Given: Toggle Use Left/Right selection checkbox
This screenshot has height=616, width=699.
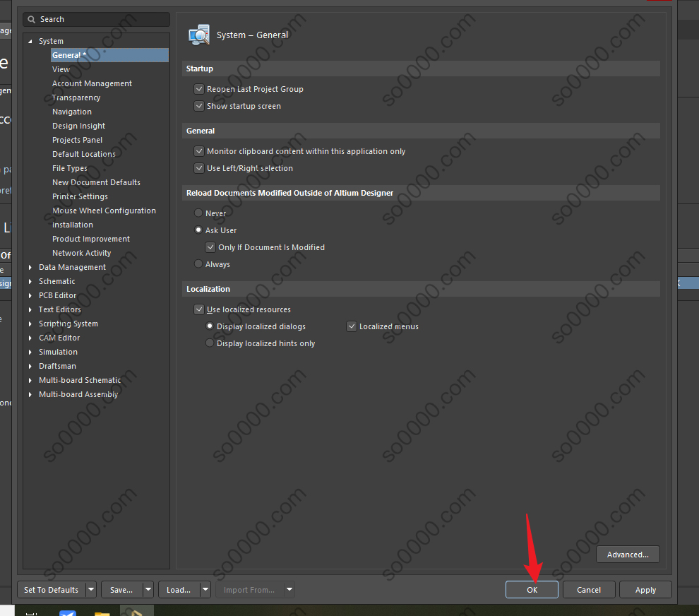Looking at the screenshot, I should 199,168.
